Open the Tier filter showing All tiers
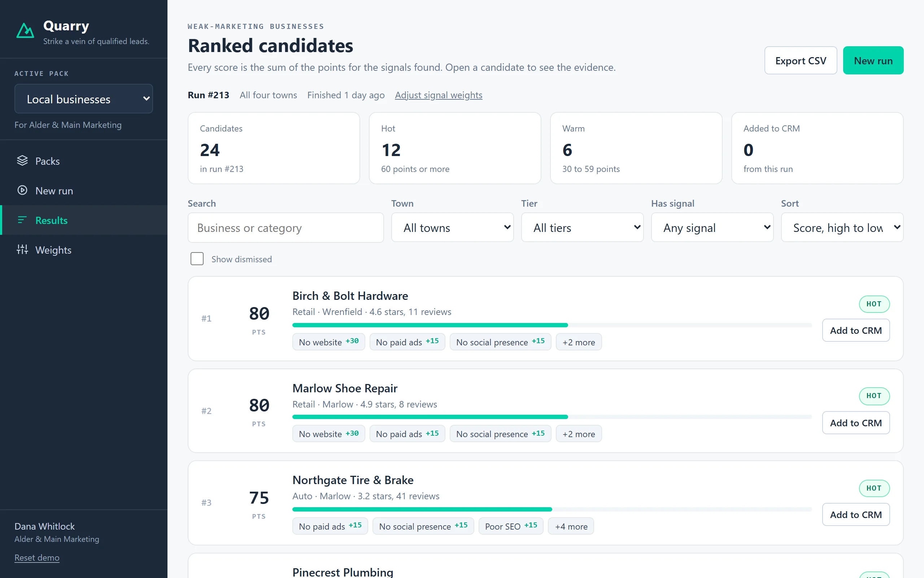The width and height of the screenshot is (924, 578). 582,228
